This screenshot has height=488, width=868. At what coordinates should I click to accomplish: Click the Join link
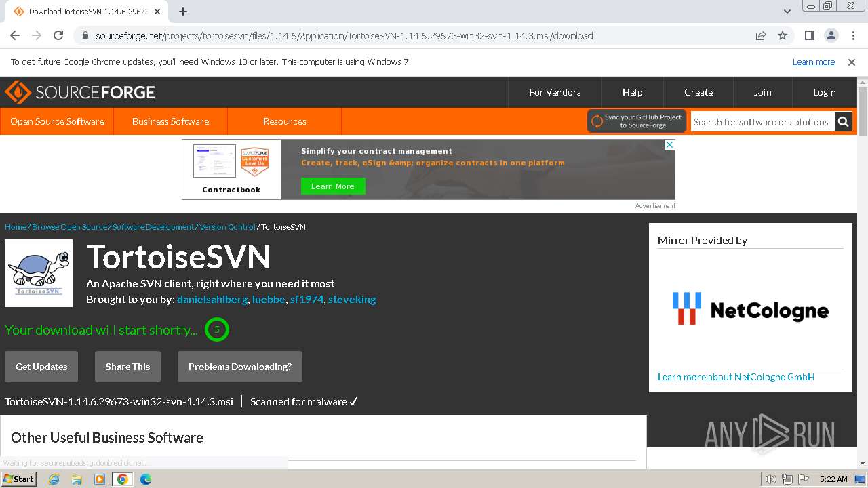point(763,92)
